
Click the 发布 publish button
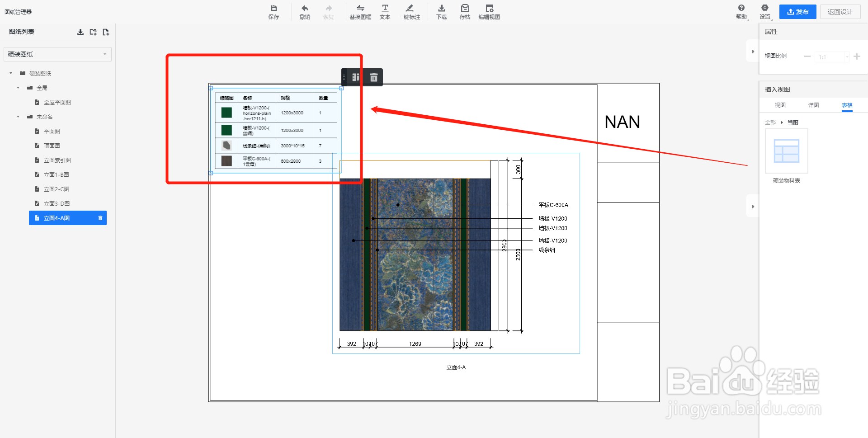[797, 12]
